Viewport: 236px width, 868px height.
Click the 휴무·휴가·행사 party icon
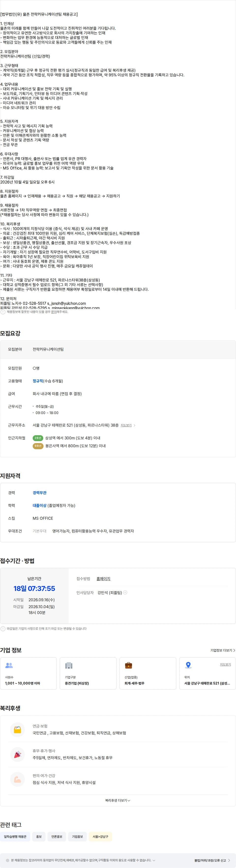17,755
